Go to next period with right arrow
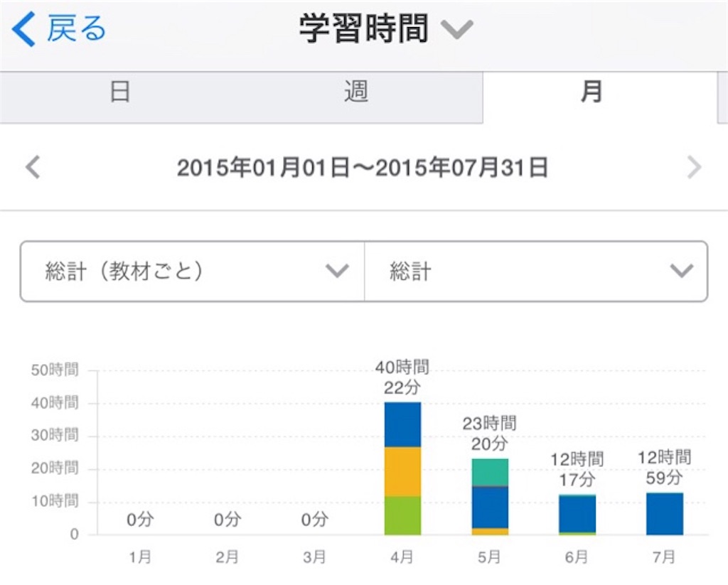Viewport: 728px width, 585px height. click(694, 167)
